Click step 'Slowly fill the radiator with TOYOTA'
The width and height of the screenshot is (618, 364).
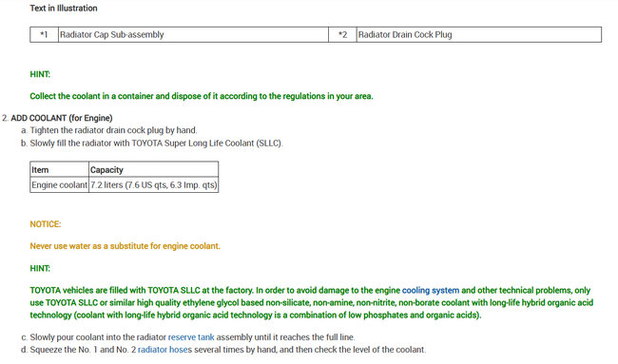tap(157, 143)
